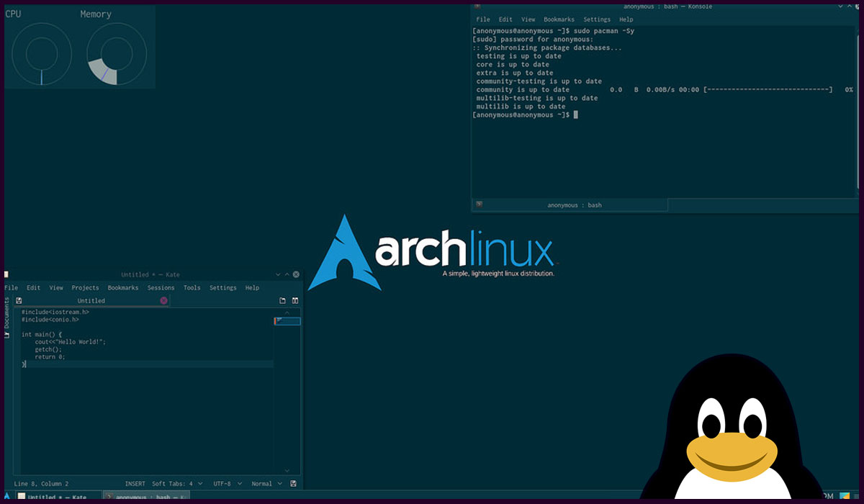Open the Normal highlighting mode dropdown

click(x=266, y=484)
